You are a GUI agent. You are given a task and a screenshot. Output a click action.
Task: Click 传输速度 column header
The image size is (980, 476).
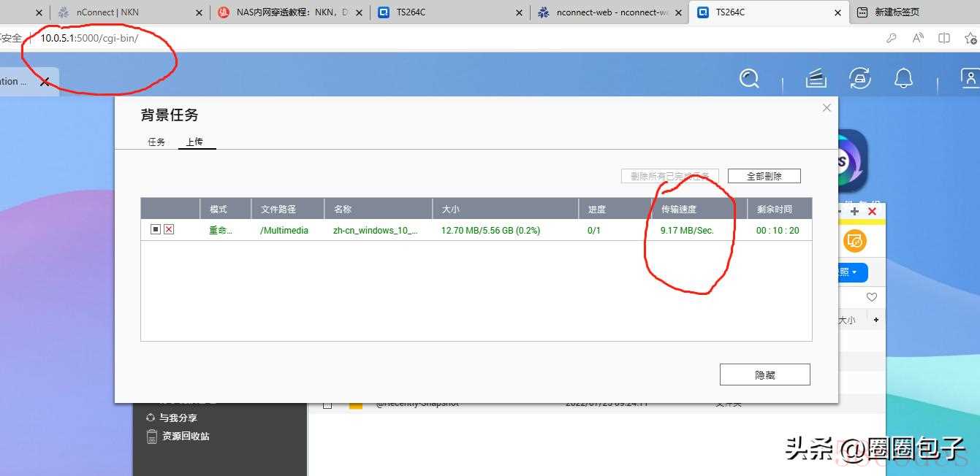[699, 209]
